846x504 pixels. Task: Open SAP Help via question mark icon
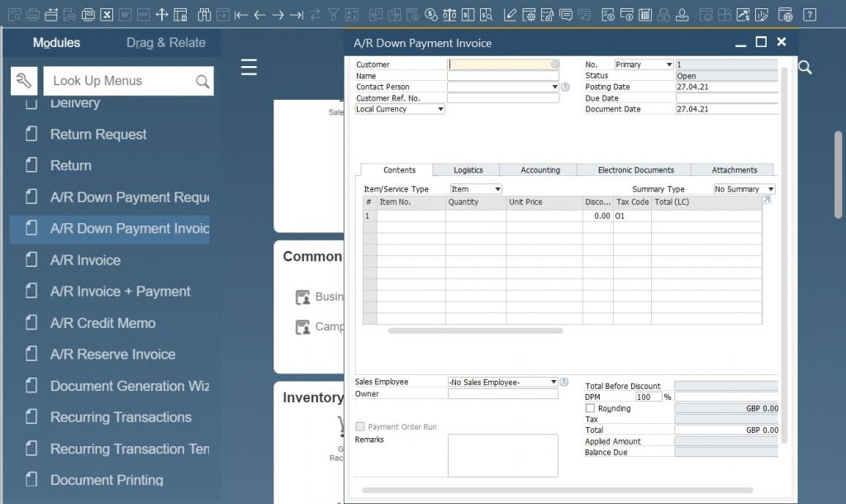tap(810, 14)
